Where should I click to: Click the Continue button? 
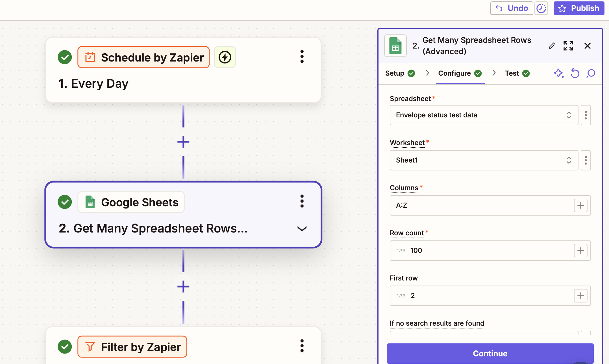(x=490, y=354)
